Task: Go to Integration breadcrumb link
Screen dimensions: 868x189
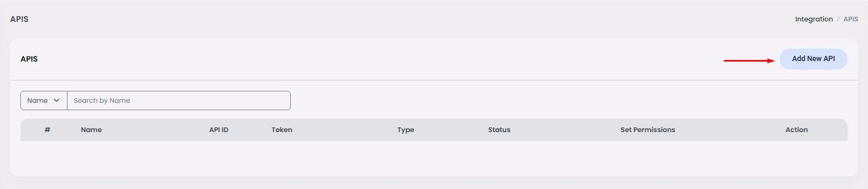Action: (x=814, y=19)
